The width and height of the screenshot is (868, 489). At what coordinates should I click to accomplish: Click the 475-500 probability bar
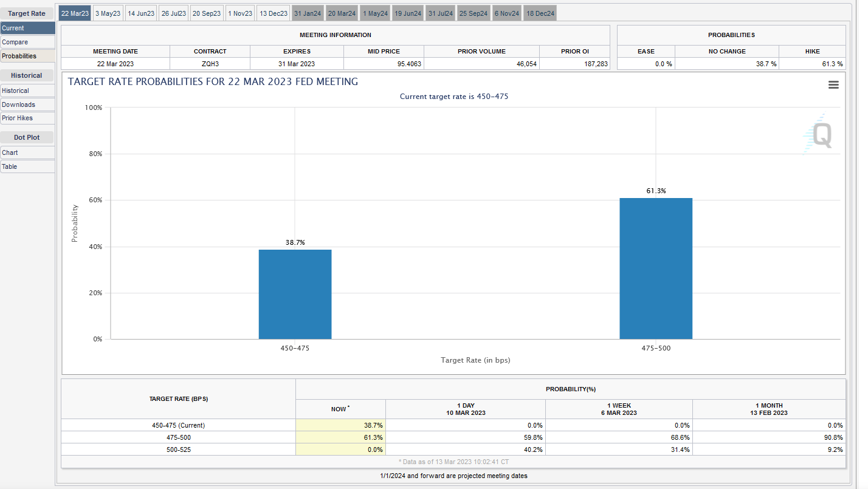656,268
